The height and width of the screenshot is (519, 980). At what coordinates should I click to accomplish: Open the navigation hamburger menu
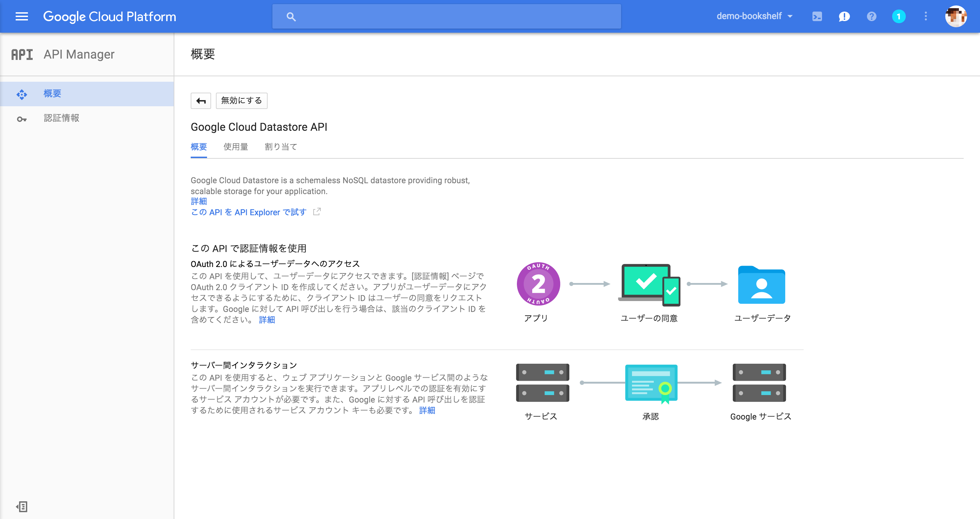pos(22,16)
